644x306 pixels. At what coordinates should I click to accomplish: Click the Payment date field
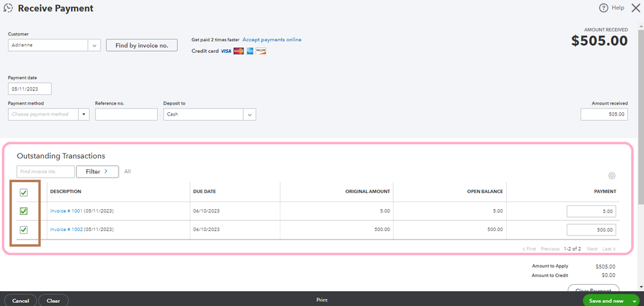[30, 89]
